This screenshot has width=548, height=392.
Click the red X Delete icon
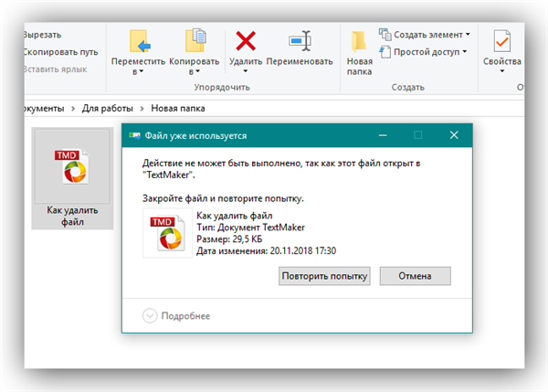(x=246, y=41)
